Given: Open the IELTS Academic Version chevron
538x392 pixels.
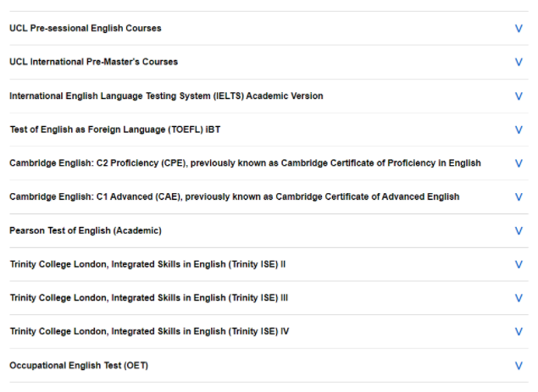Looking at the screenshot, I should click(x=519, y=97).
